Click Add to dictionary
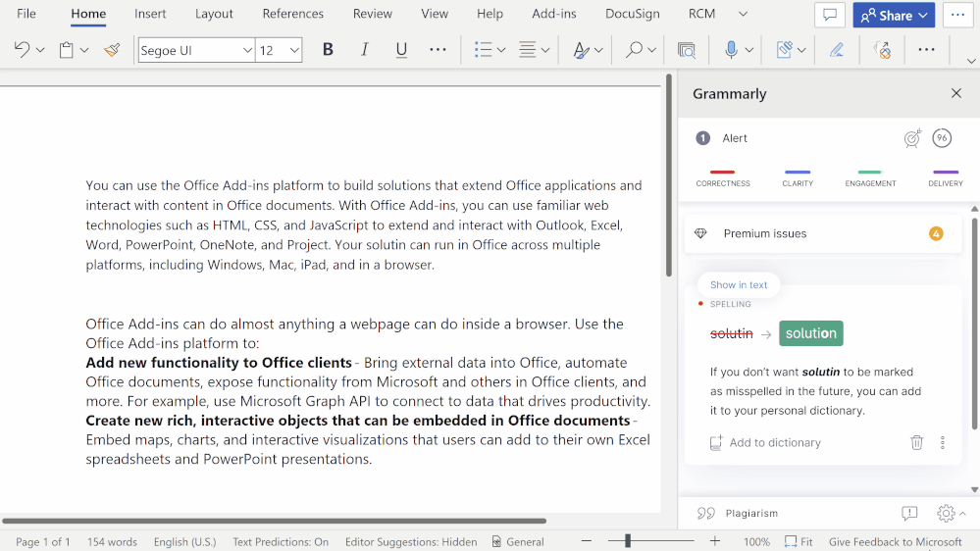 coord(765,442)
